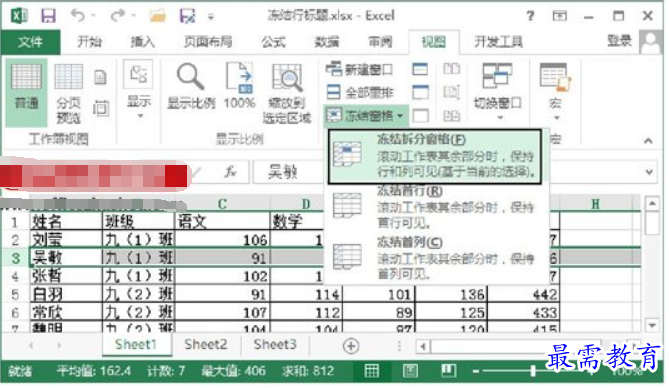Click vertical scrollbar up arrow
The image size is (669, 388).
coord(652,204)
